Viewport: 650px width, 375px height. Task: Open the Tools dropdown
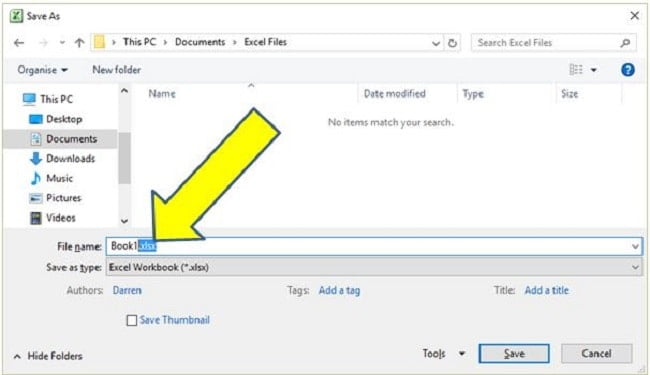pos(444,354)
